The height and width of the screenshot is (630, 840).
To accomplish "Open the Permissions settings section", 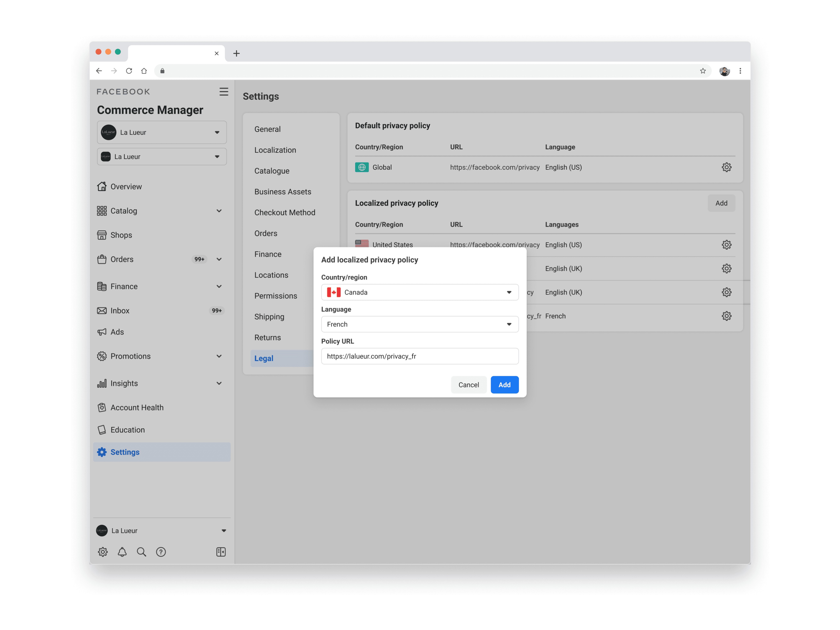I will click(276, 296).
